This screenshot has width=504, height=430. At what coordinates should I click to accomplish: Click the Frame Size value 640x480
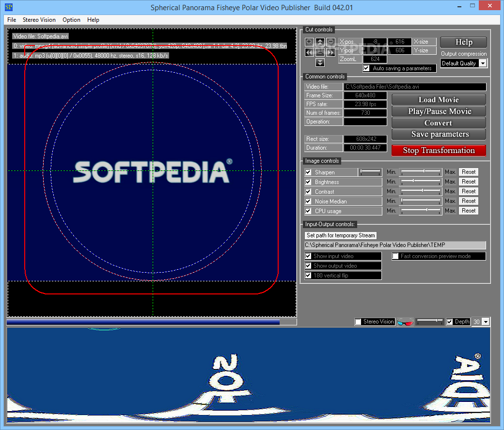pos(365,95)
